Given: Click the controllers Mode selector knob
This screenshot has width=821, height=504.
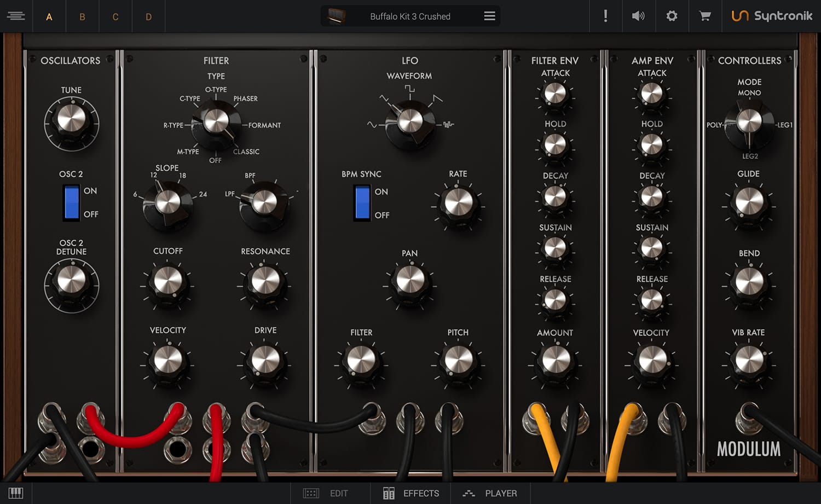Looking at the screenshot, I should tap(749, 121).
